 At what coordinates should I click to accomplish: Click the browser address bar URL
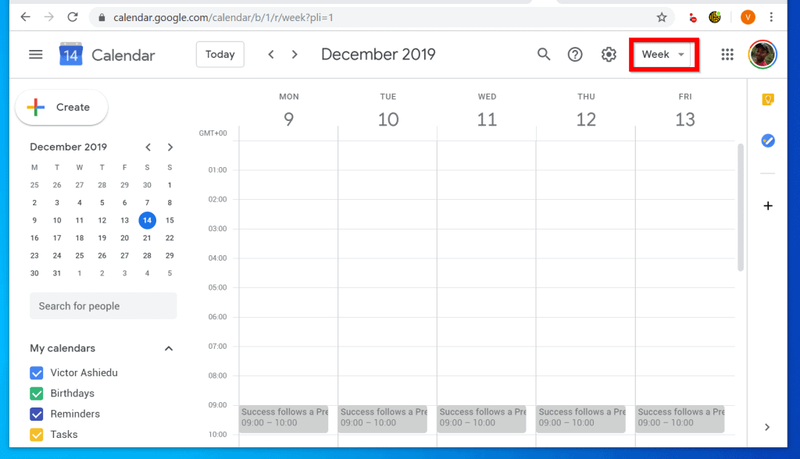pos(223,17)
